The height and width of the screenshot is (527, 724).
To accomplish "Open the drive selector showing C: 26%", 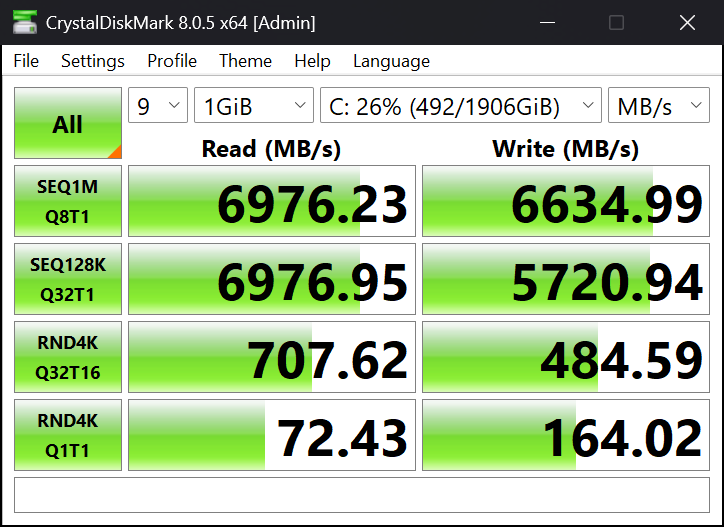I will (x=461, y=105).
